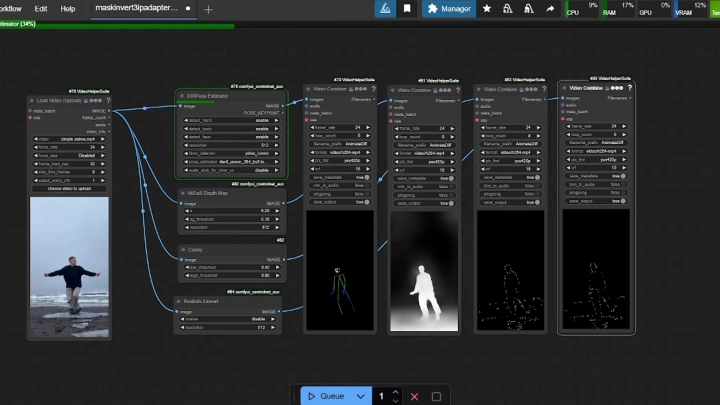720x405 pixels.
Task: Click the star favorites icon
Action: pos(487,9)
